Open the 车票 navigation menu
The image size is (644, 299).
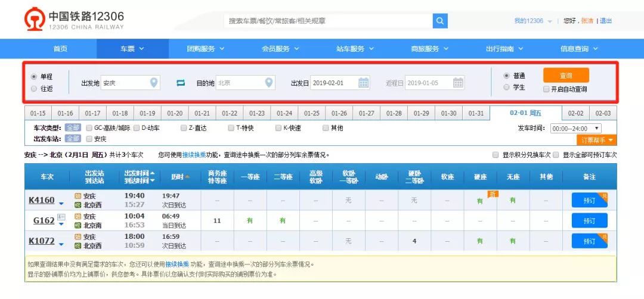pos(132,49)
